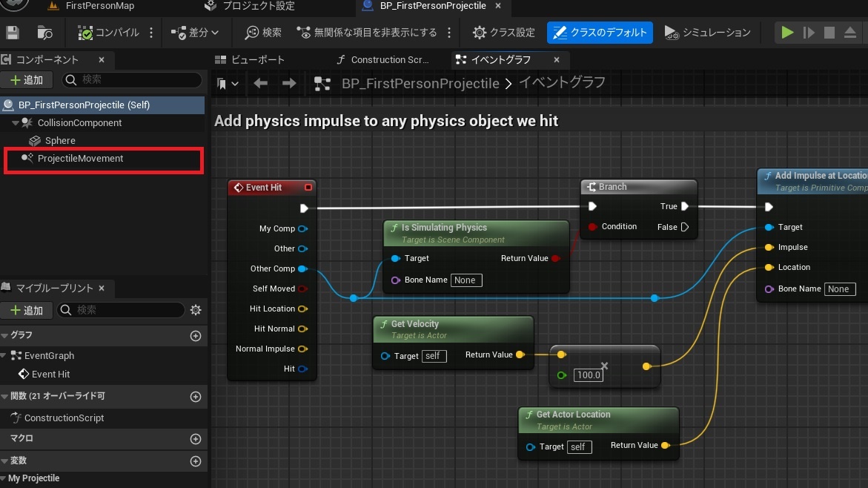This screenshot has width=868, height=488.
Task: Collapse the グラフ section in My Blueprint
Action: click(x=5, y=336)
